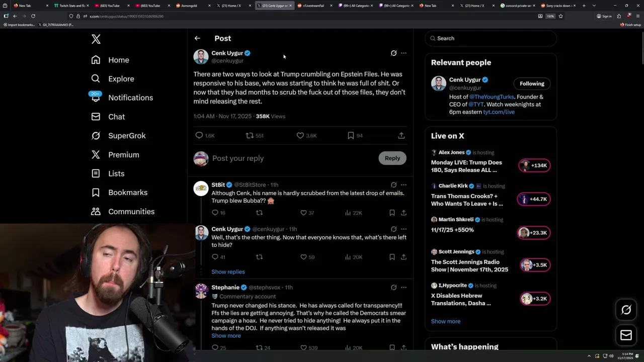
Task: Open browser hamburger menu
Action: point(637,16)
